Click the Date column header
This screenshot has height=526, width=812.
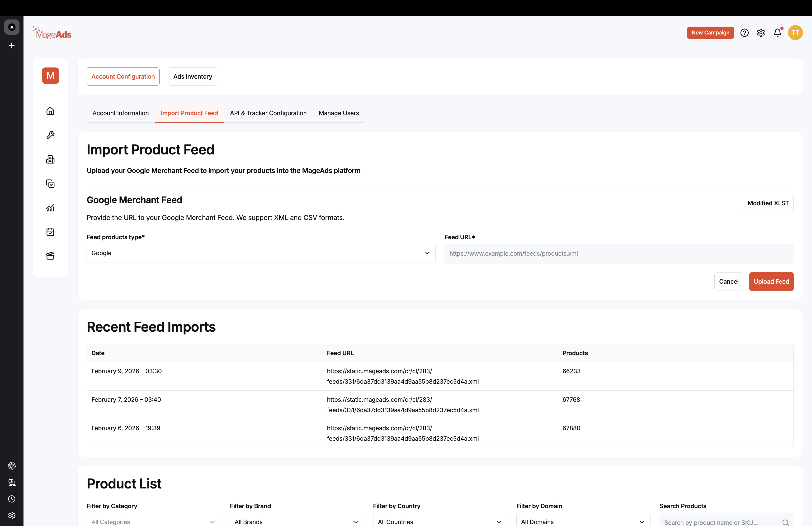coord(98,353)
